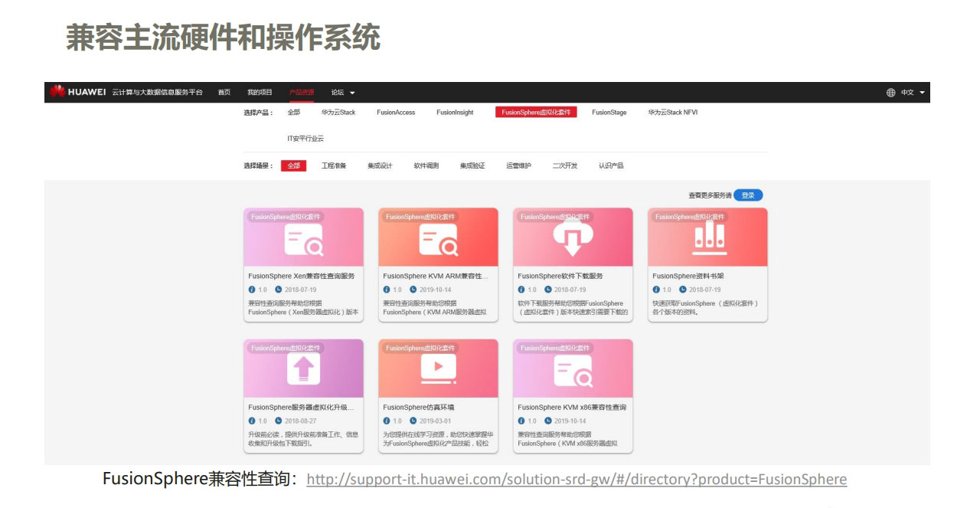Open the FusionSphere资料书架 card title
980x508 pixels.
tap(688, 276)
